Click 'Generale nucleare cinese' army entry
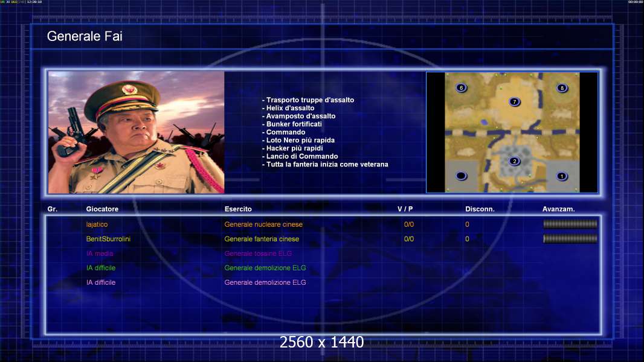644x362 pixels. 263,224
